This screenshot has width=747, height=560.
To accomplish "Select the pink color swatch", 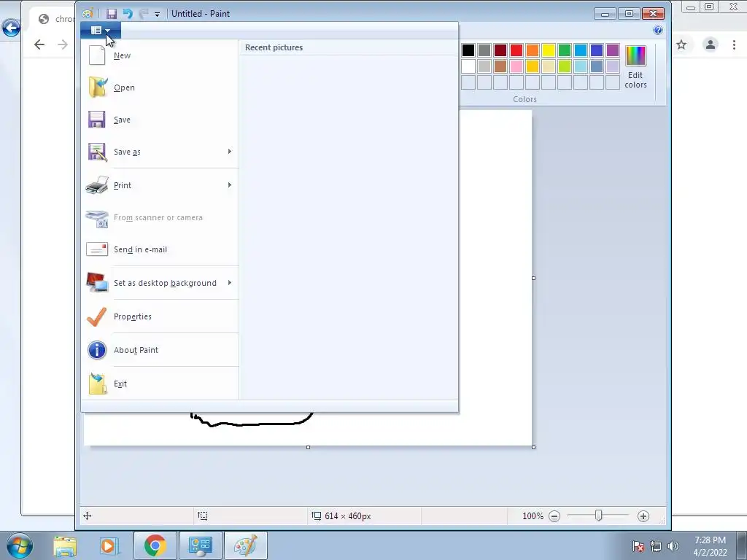I will 516,66.
